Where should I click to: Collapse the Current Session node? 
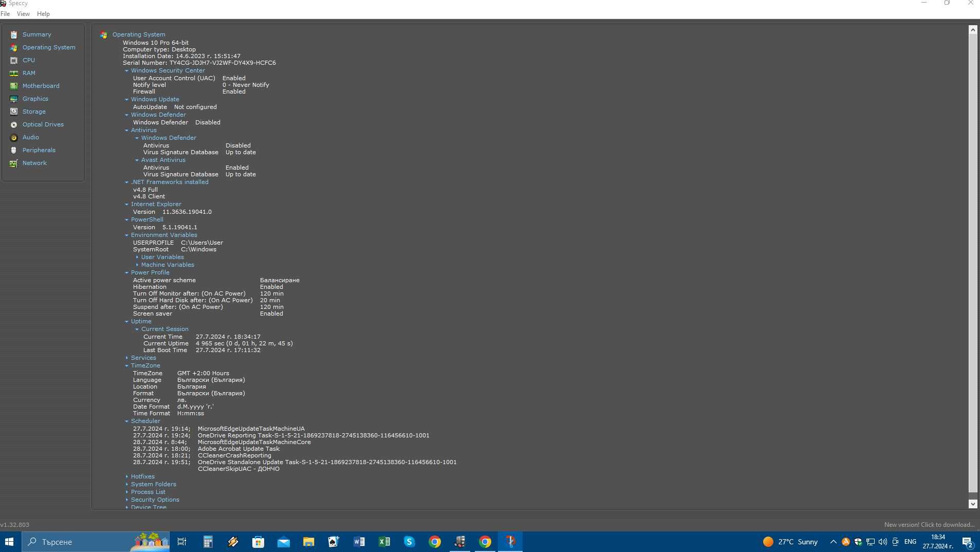[137, 329]
